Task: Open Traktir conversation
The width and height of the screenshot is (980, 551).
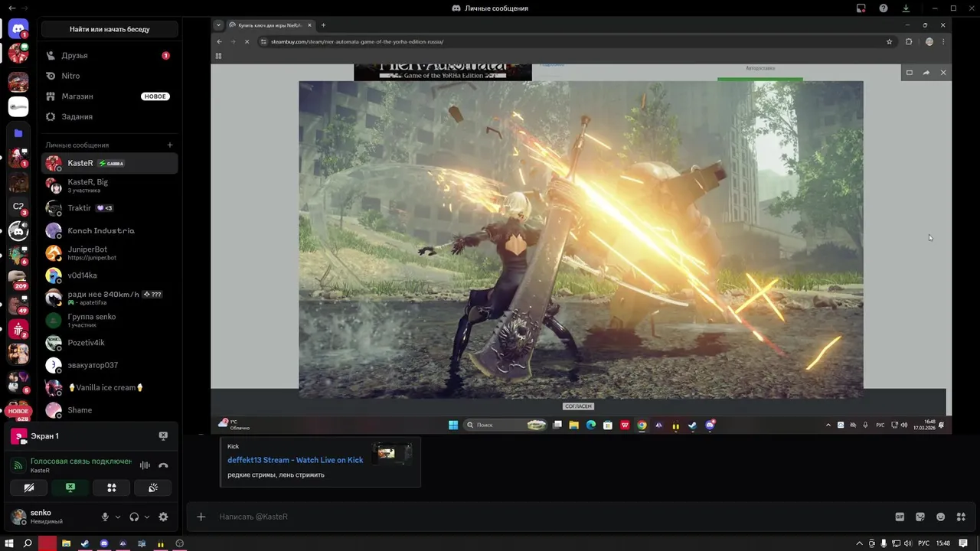Action: point(109,208)
